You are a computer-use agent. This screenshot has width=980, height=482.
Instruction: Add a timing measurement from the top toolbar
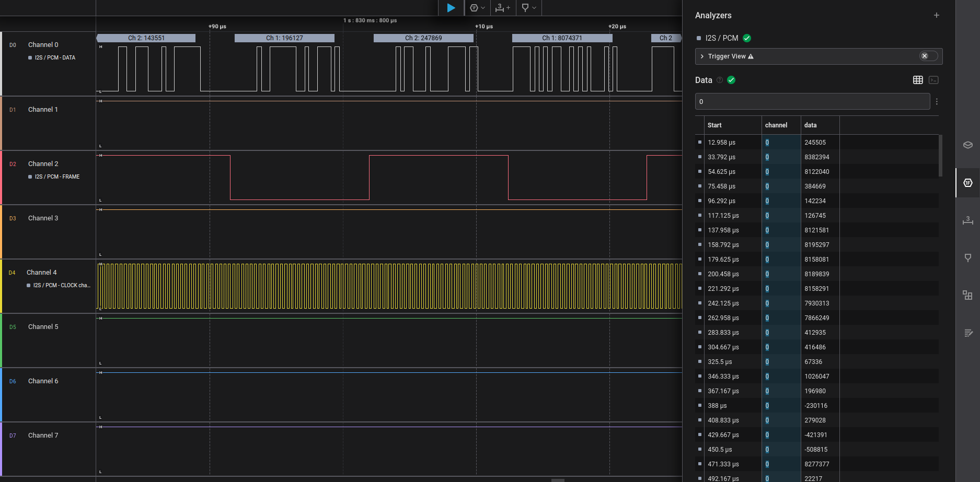(x=503, y=8)
